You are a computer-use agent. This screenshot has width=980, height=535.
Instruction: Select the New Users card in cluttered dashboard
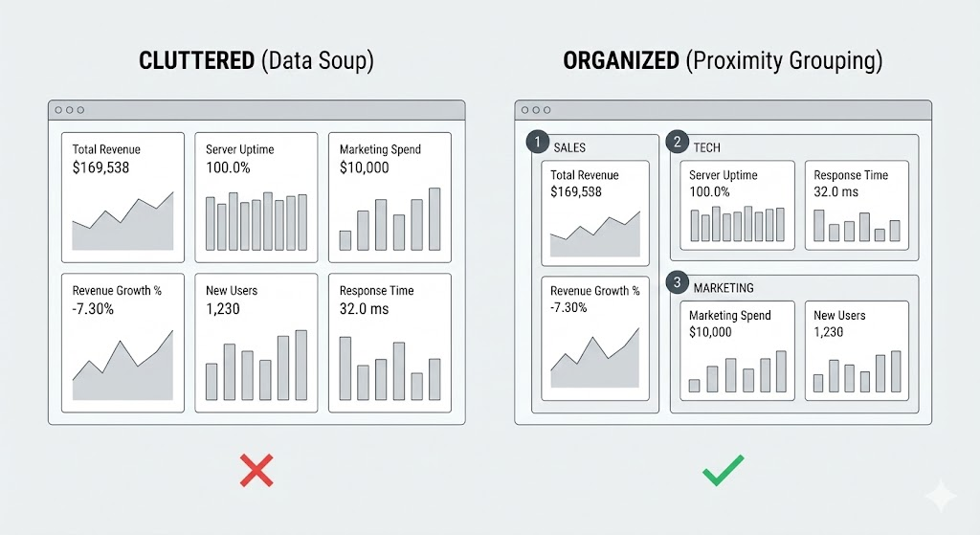point(256,343)
